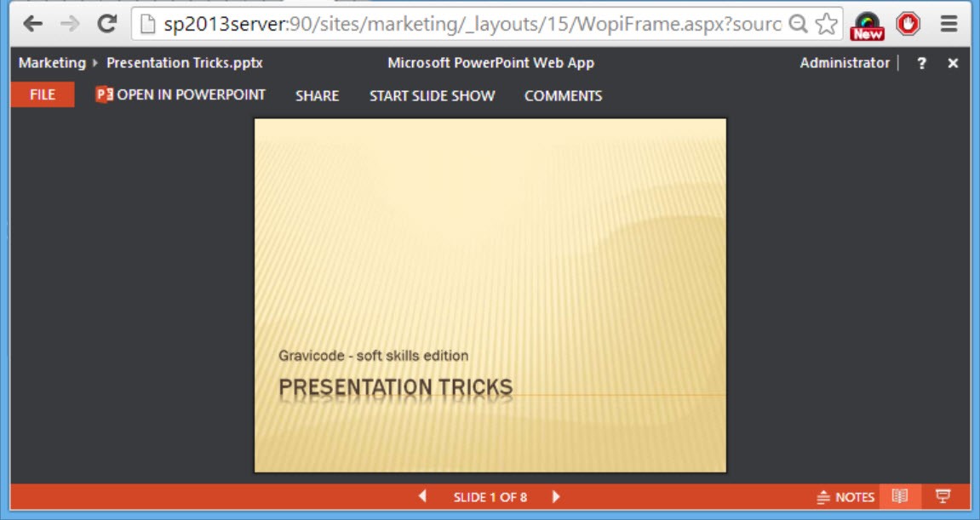Bookmark the page with the star icon
Viewport: 980px width, 520px height.
(x=825, y=24)
